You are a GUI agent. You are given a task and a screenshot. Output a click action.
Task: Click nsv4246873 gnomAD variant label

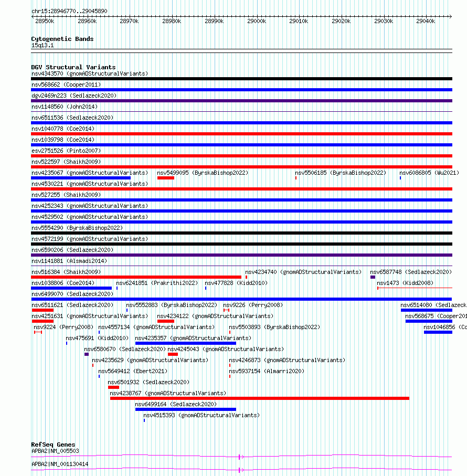tap(287, 361)
